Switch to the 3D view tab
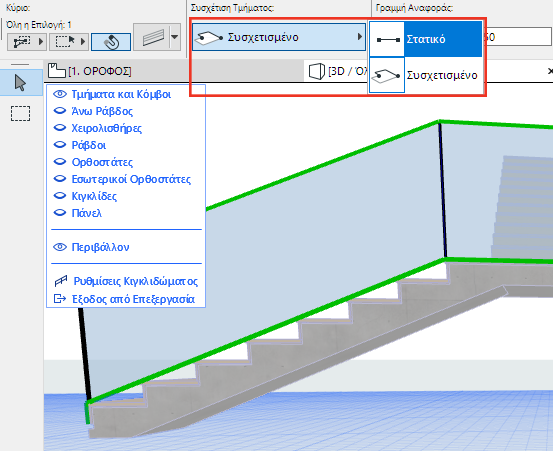The image size is (553, 451). [x=338, y=71]
